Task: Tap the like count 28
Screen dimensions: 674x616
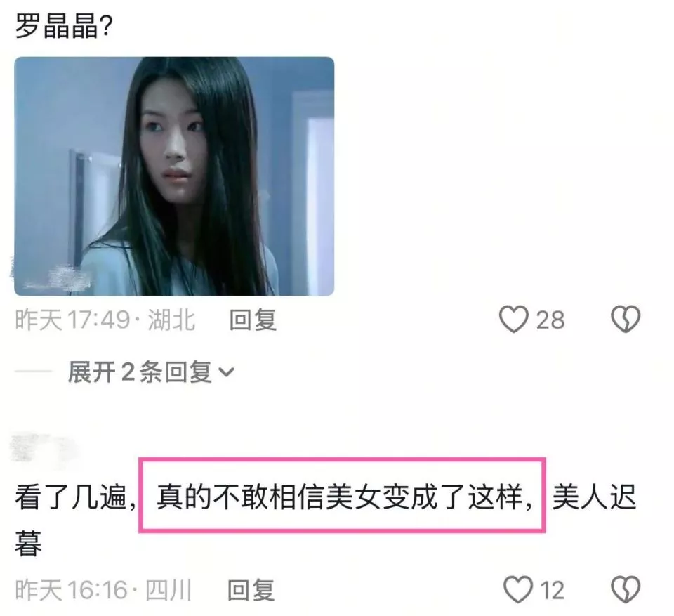Action: [x=550, y=320]
